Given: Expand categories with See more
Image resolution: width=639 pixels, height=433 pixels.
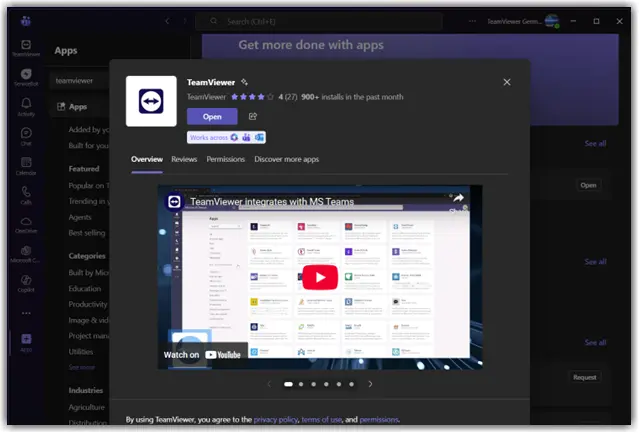Looking at the screenshot, I should point(82,367).
